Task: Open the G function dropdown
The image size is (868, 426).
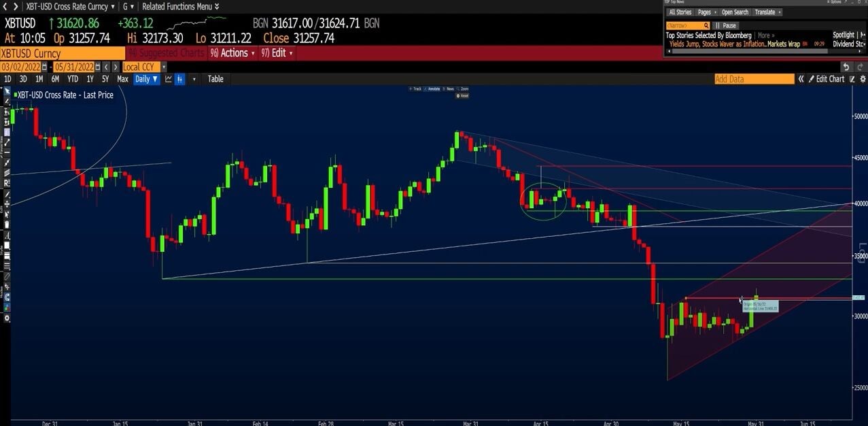Action: [x=127, y=6]
